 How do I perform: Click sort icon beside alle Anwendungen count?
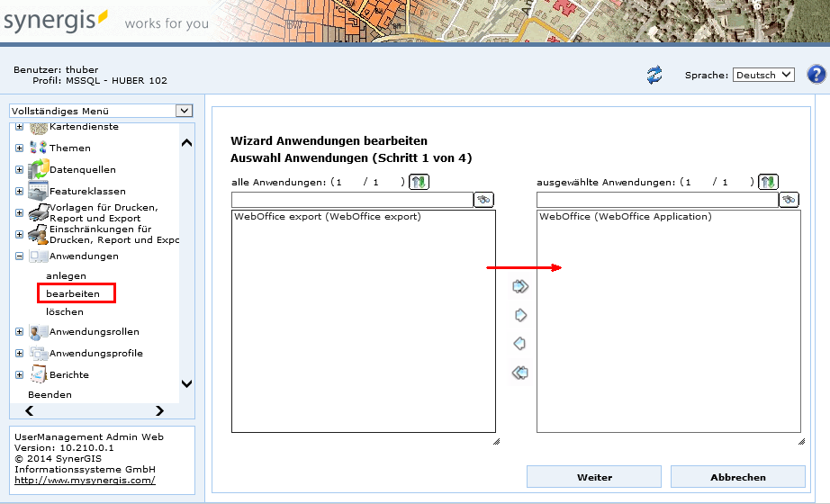coord(419,182)
